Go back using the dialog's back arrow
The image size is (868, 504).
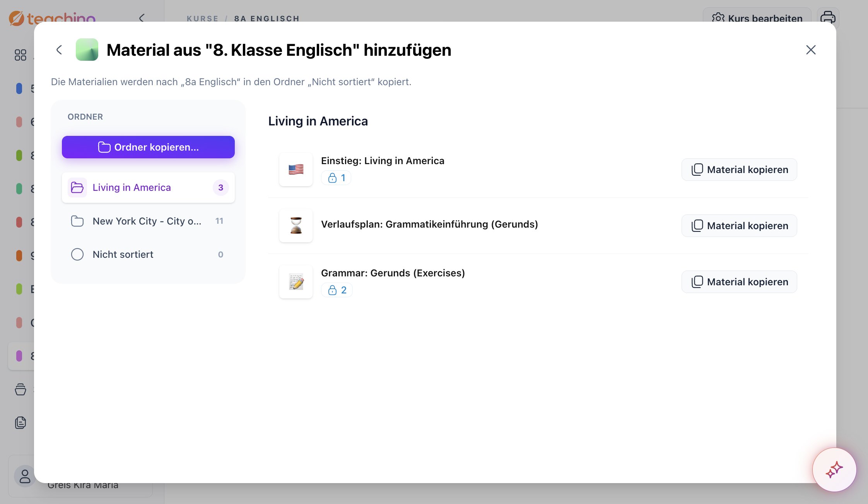[x=59, y=50]
